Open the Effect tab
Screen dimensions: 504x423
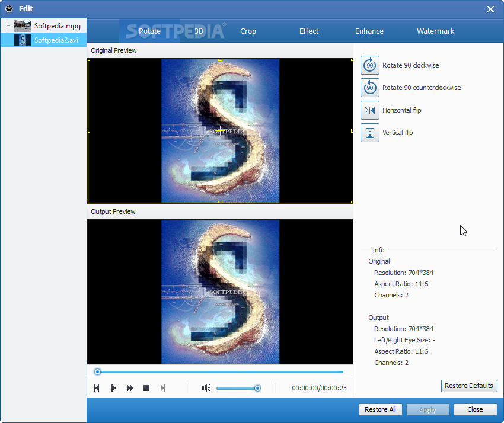(309, 31)
